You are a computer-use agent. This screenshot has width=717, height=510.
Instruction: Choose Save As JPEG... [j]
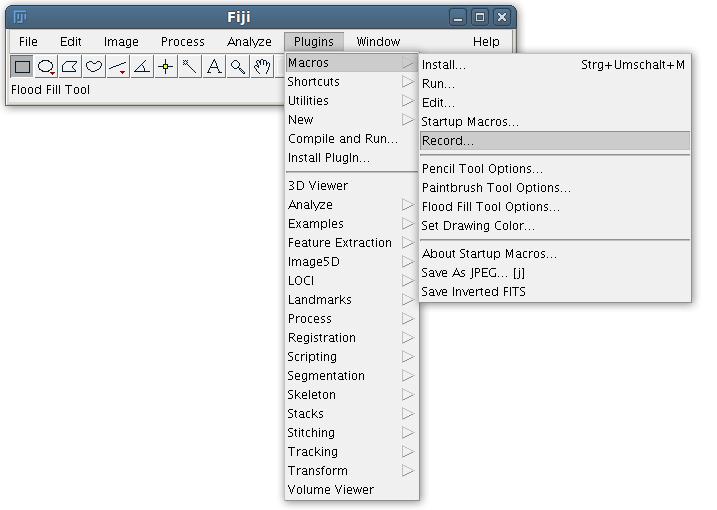click(x=555, y=273)
